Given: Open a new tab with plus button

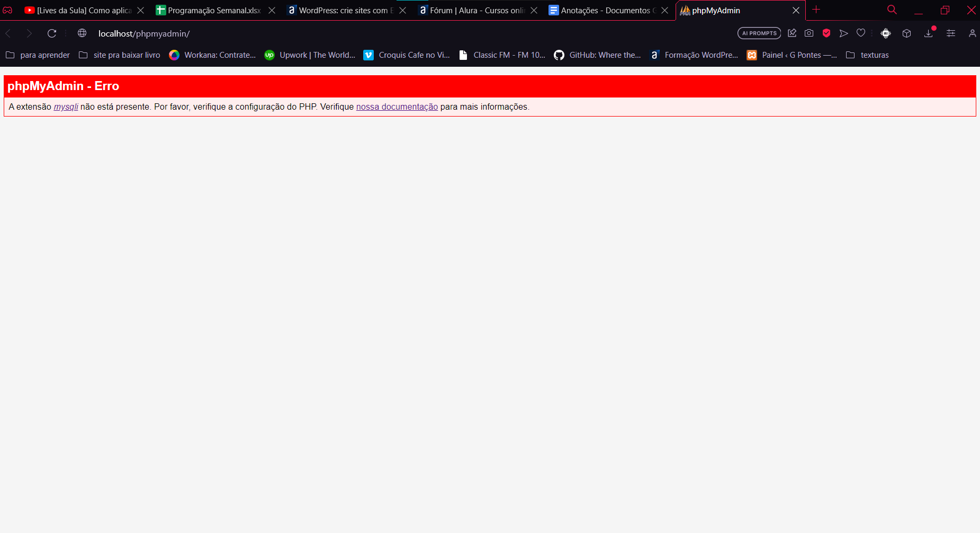Looking at the screenshot, I should 816,10.
